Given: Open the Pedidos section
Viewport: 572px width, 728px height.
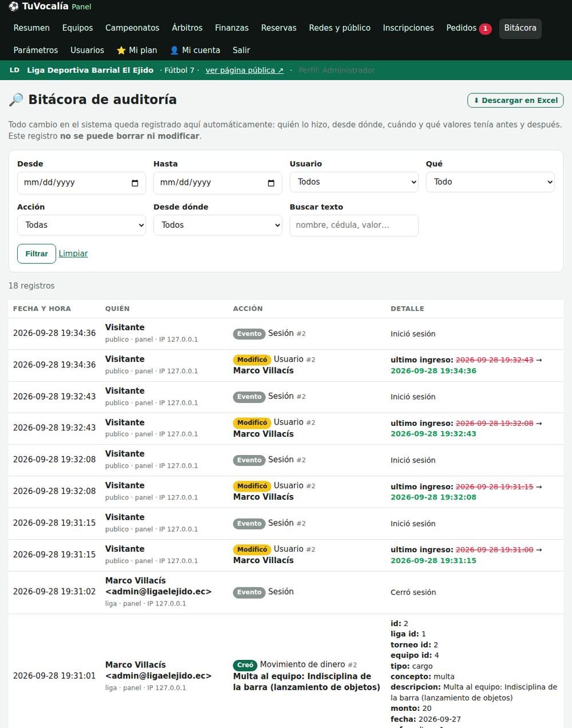Looking at the screenshot, I should 461,28.
